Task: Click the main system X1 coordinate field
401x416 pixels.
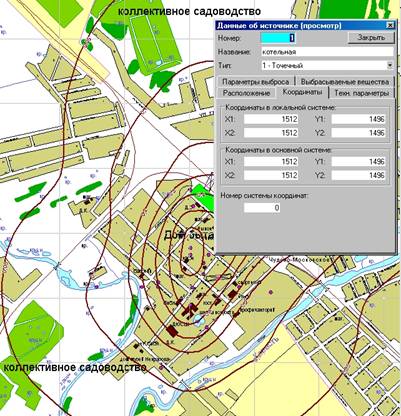Action: (x=271, y=162)
